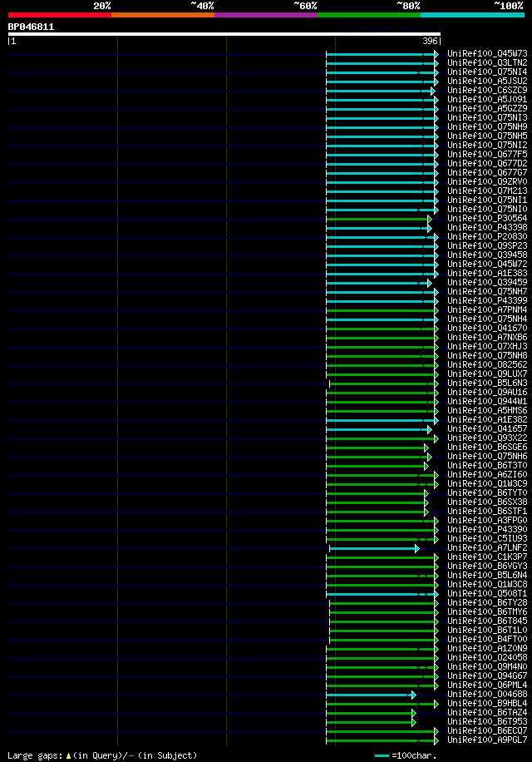The image size is (532, 762).
Task: Click the yellow query-gap triangle in legend
Action: tap(68, 755)
